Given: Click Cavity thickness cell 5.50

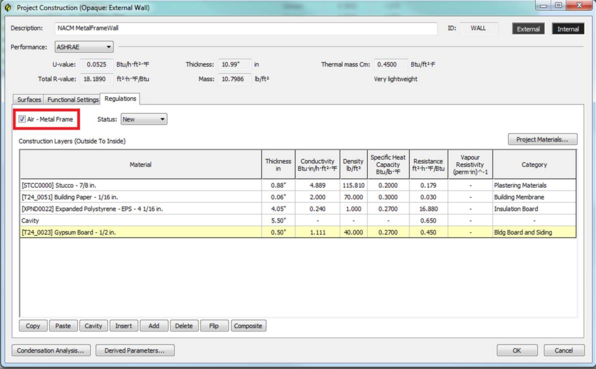Looking at the screenshot, I should pos(278,220).
